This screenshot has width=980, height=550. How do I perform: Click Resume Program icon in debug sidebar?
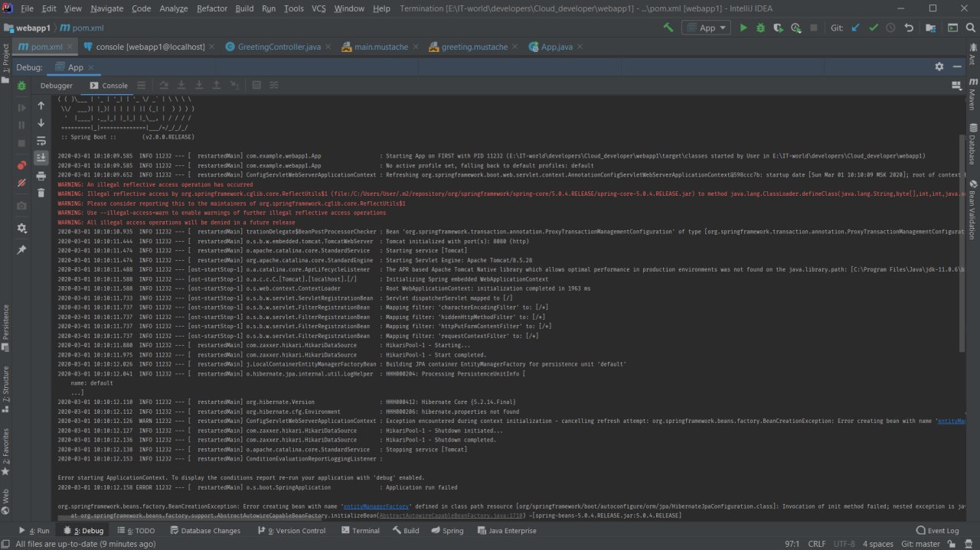(21, 107)
